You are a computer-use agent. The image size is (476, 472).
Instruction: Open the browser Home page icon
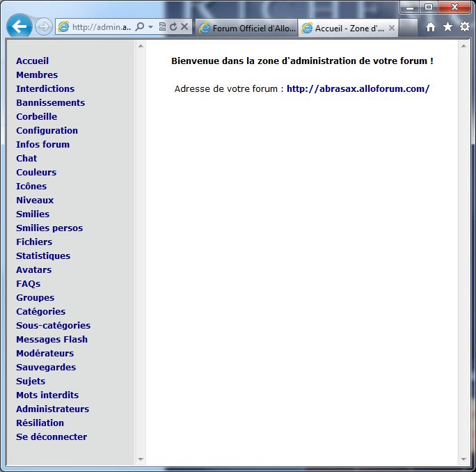coord(431,27)
